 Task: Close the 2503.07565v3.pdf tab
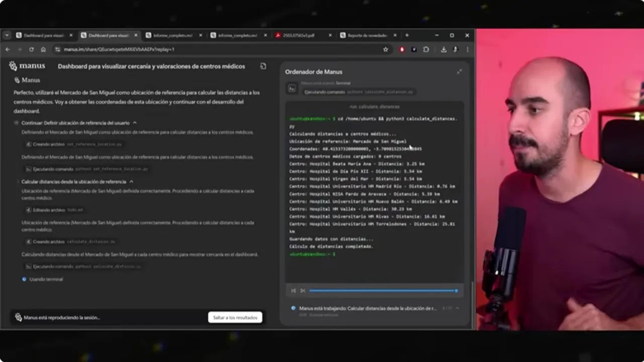click(x=330, y=35)
